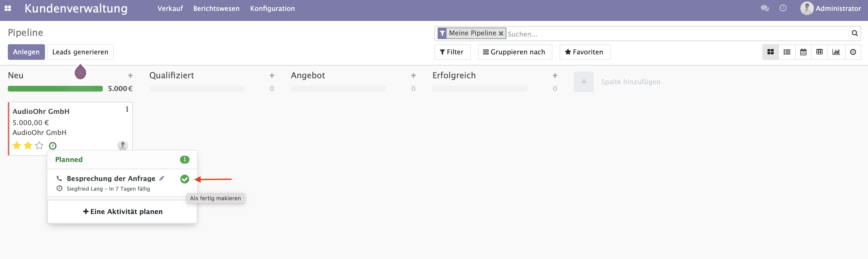This screenshot has height=259, width=868.
Task: Click the Anlegen button
Action: tap(26, 52)
